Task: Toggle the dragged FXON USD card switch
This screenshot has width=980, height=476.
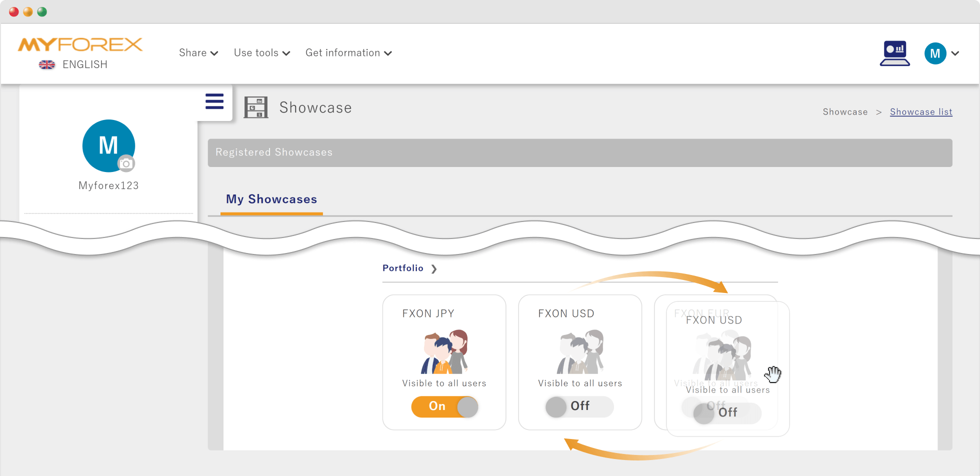Action: (727, 413)
